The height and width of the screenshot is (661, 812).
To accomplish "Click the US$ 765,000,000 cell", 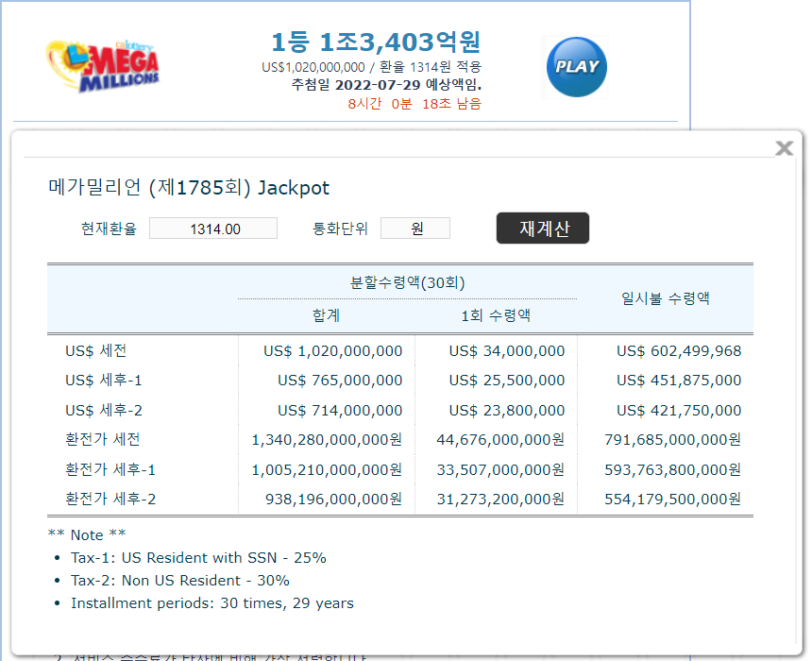I will [x=340, y=381].
